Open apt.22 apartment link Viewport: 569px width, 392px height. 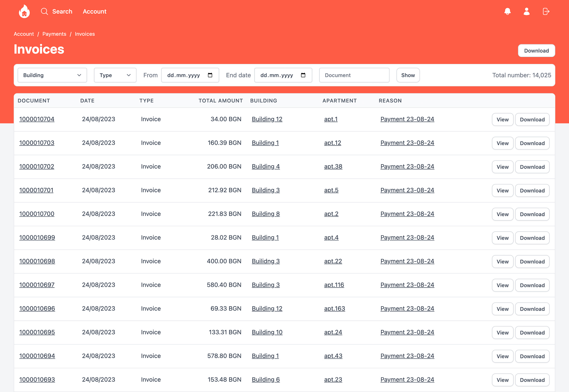(333, 261)
